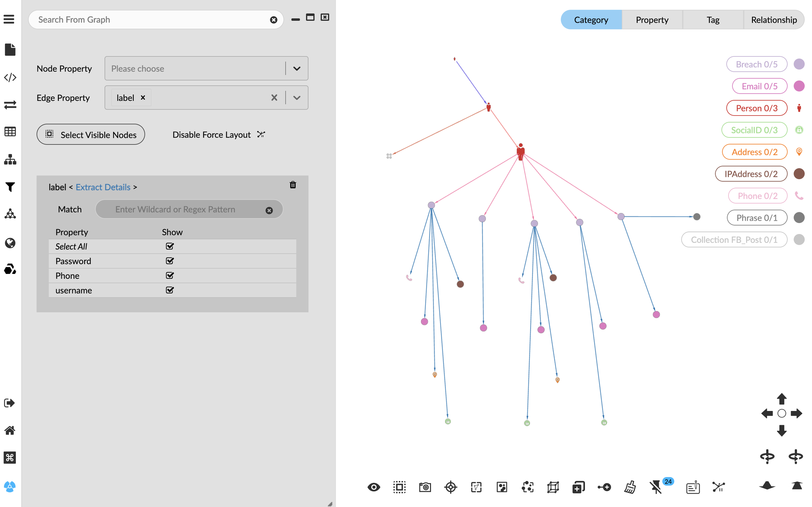812x507 pixels.
Task: Click the blue user profile icon
Action: 9,487
